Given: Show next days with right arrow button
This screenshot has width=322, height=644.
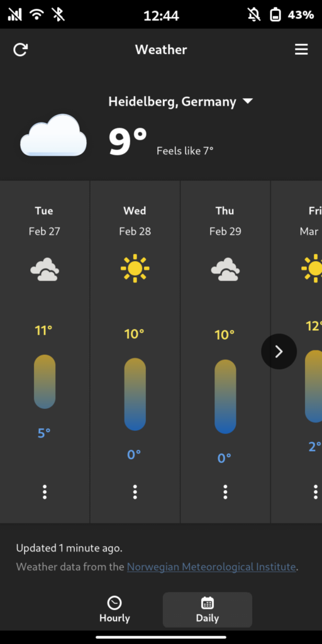Looking at the screenshot, I should click(x=279, y=352).
